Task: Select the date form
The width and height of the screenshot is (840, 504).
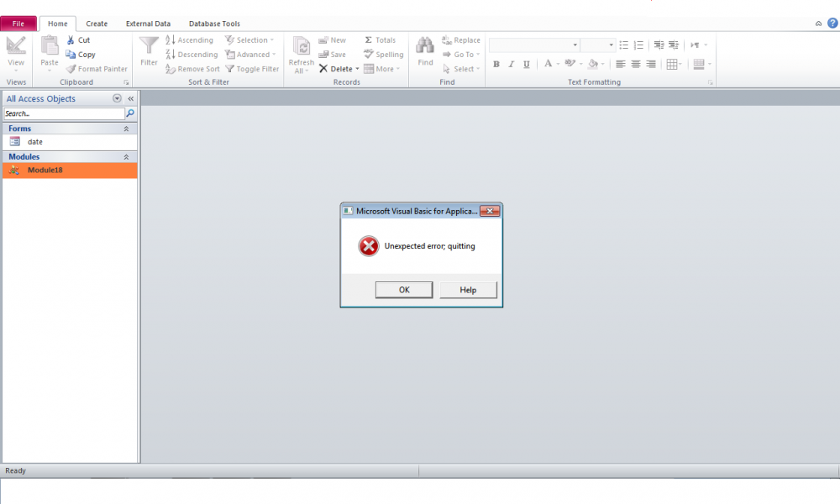Action: (70, 142)
